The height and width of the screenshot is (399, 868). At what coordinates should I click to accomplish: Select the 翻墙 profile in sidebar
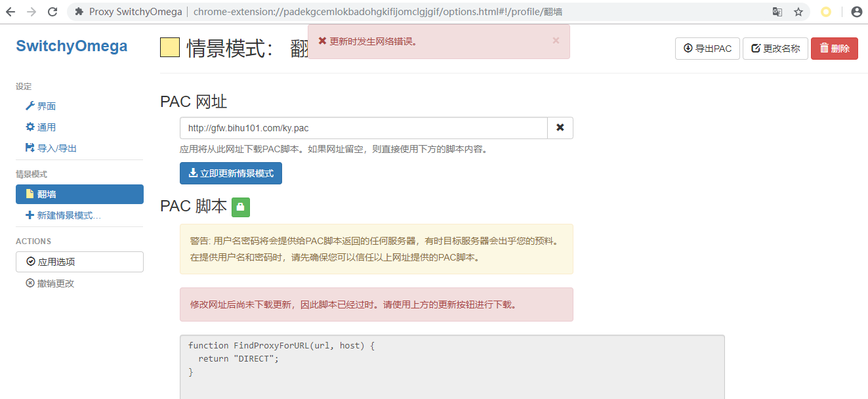(79, 194)
